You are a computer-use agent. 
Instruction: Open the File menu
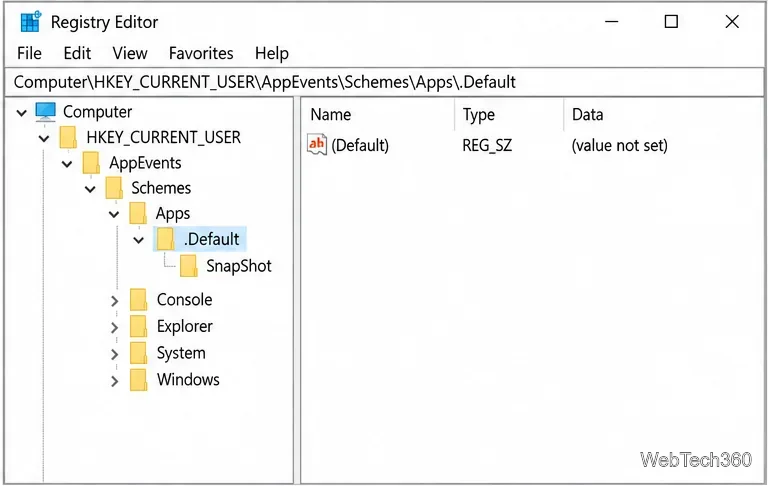[x=29, y=53]
